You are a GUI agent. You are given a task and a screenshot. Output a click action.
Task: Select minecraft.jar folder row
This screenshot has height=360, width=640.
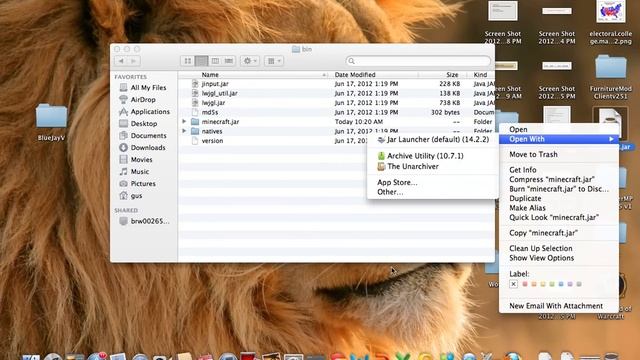coord(336,122)
